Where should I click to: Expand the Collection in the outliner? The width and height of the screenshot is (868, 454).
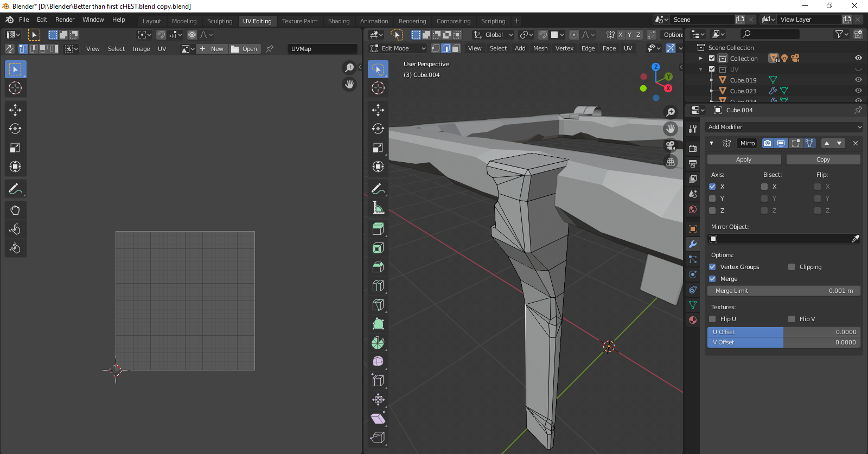coord(701,59)
